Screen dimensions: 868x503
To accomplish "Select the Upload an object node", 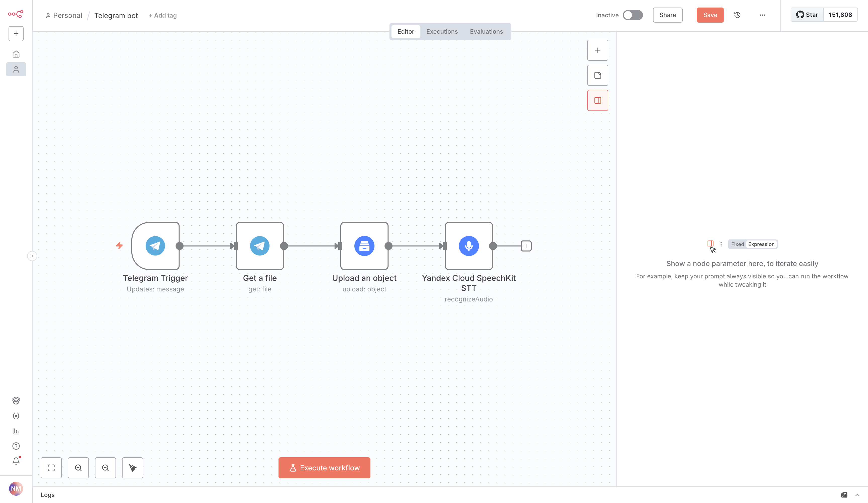I will (364, 245).
